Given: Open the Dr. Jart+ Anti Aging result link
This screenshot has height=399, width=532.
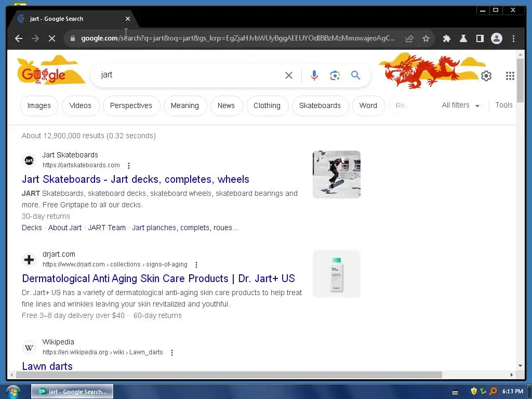Looking at the screenshot, I should pyautogui.click(x=158, y=278).
